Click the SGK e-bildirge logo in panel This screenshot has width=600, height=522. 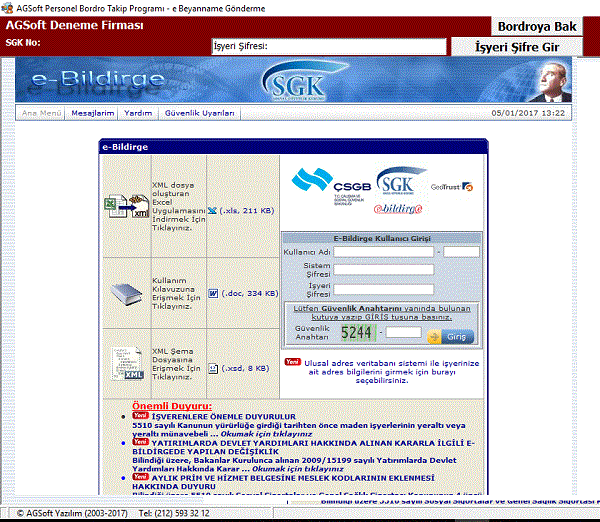399,190
